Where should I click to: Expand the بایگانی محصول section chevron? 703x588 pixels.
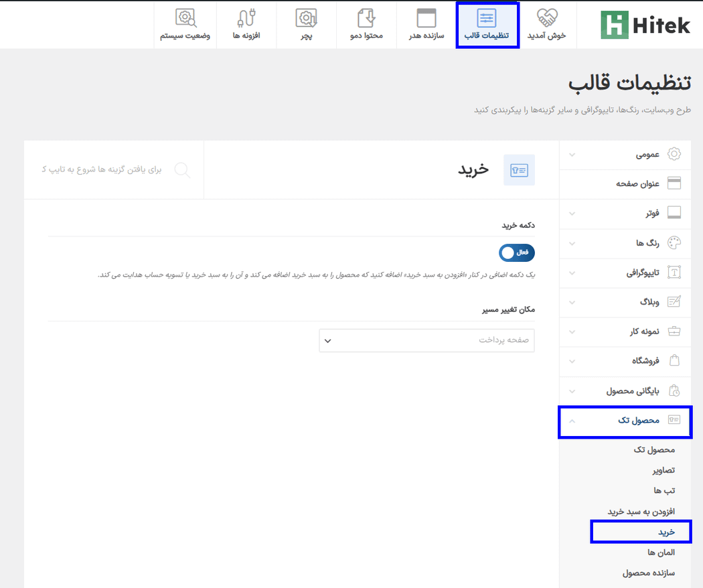click(572, 391)
